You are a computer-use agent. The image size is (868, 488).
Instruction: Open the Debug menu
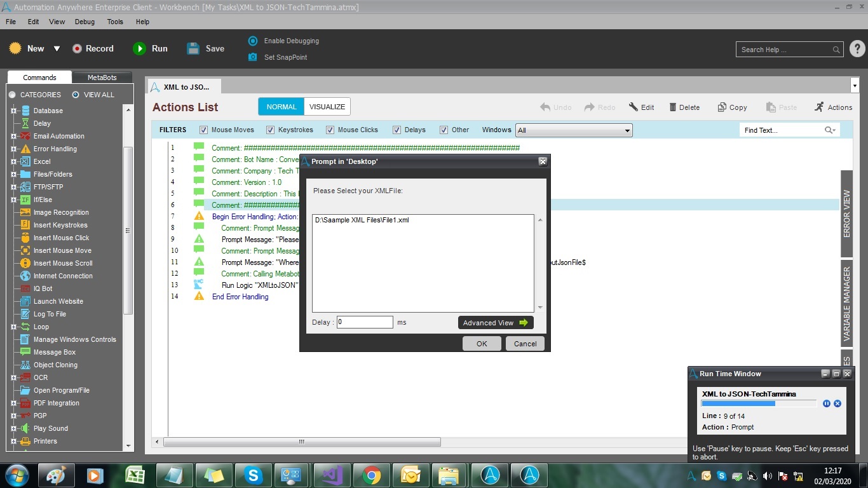(x=85, y=22)
